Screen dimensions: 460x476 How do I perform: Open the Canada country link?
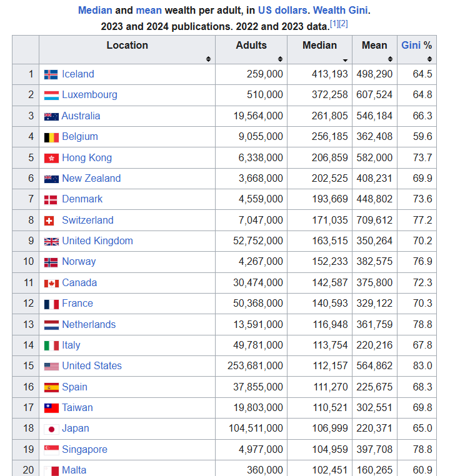79,282
